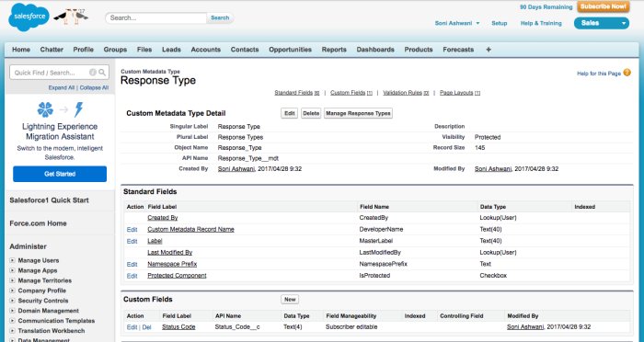Viewport: 644px width, 342px height.
Task: Click the Help for this Page link
Action: pos(599,74)
